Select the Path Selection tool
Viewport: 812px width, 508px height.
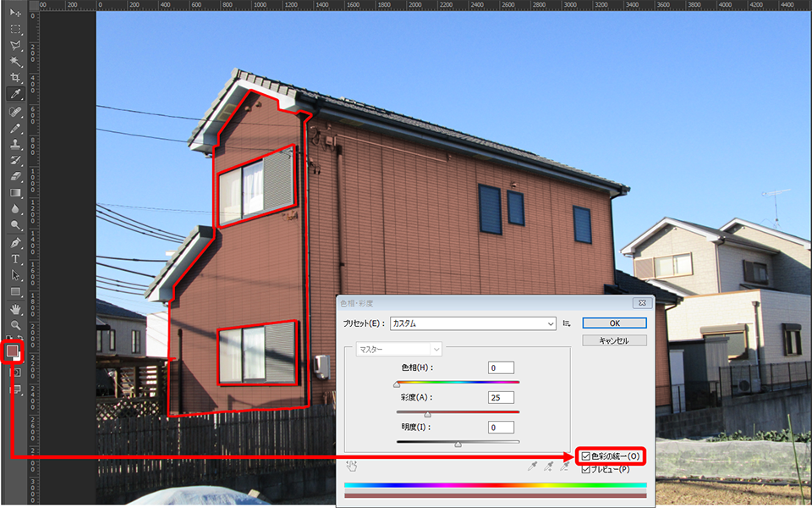[15, 275]
